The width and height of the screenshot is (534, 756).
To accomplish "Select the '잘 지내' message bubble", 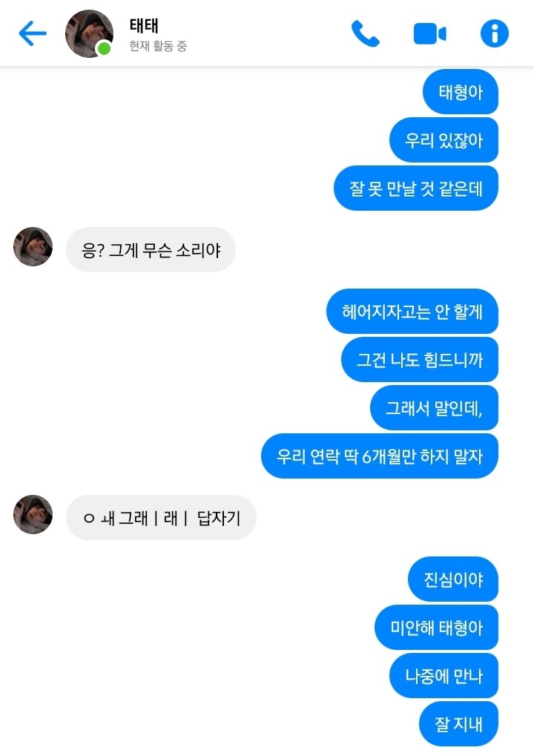I will pos(458,723).
